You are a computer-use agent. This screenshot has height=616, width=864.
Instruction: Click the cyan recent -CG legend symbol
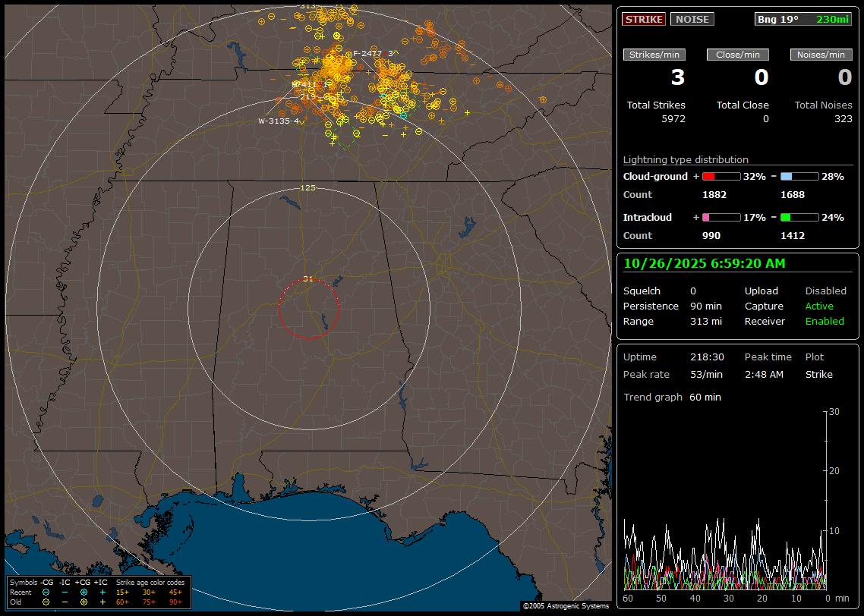tap(46, 592)
